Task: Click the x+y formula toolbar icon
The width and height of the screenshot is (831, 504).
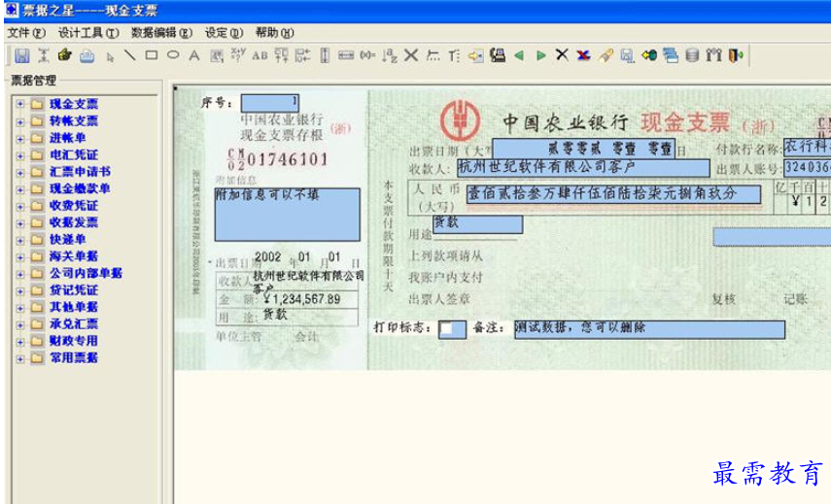Action: [x=238, y=55]
